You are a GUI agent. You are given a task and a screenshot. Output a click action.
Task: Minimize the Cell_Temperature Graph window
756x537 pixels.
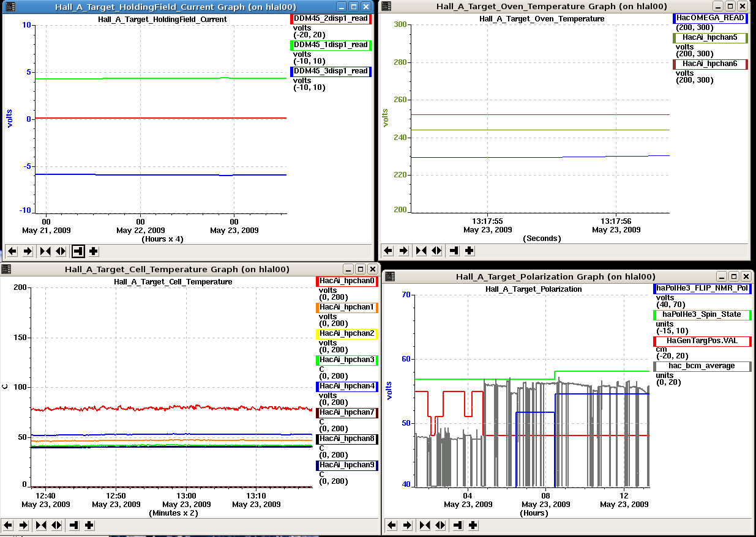pyautogui.click(x=348, y=270)
